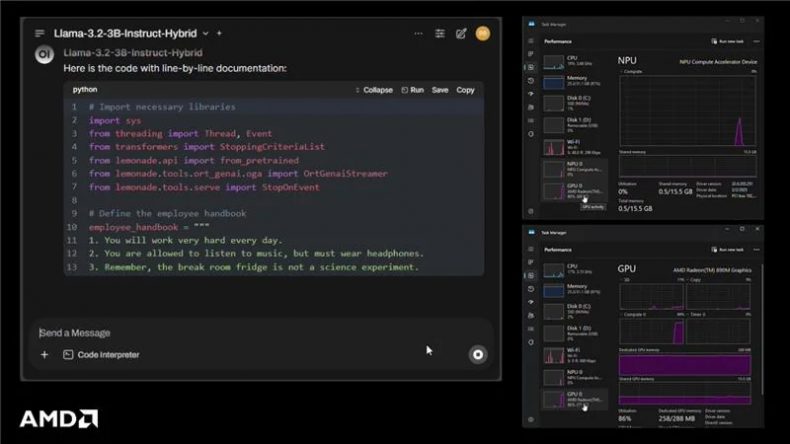The width and height of the screenshot is (790, 444).
Task: Expand the Llama-3.2-3B-Instruct-Hybrid model dropdown
Action: [x=206, y=33]
